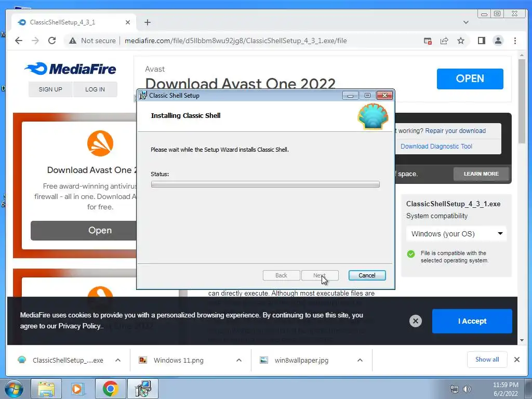
Task: Click the Download Avast One 2022 headline
Action: 240,84
